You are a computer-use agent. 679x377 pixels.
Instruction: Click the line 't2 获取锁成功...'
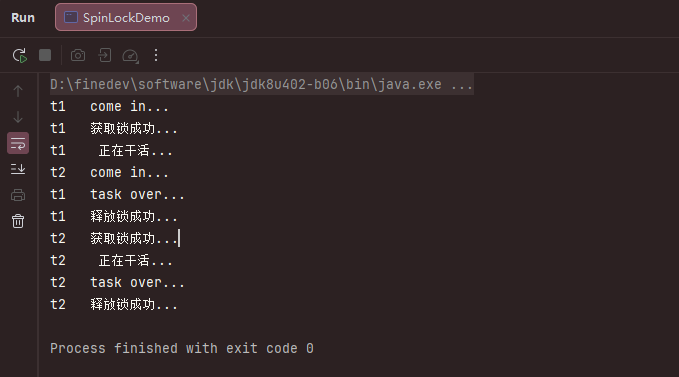coord(113,238)
